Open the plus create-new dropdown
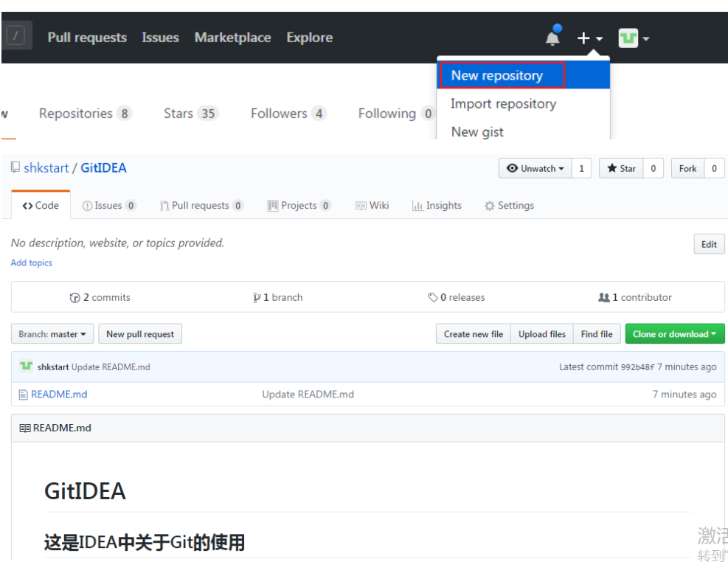728x573 pixels. pyautogui.click(x=589, y=38)
